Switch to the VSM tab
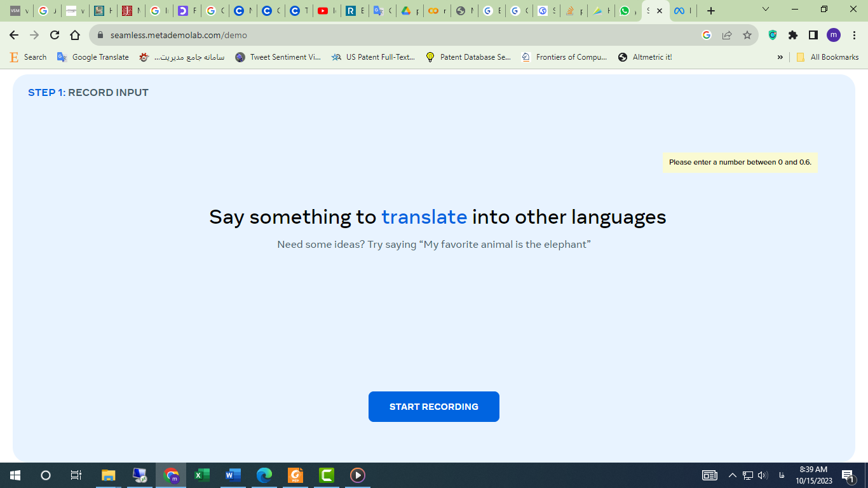Screen dimensions: 868x488 click(20, 11)
